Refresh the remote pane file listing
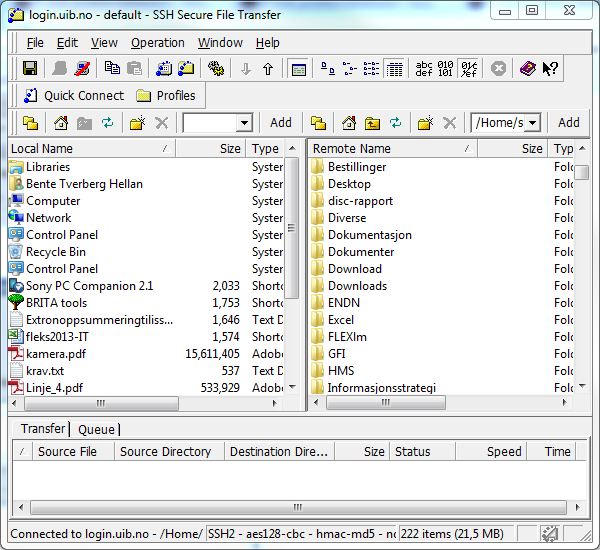 396,123
